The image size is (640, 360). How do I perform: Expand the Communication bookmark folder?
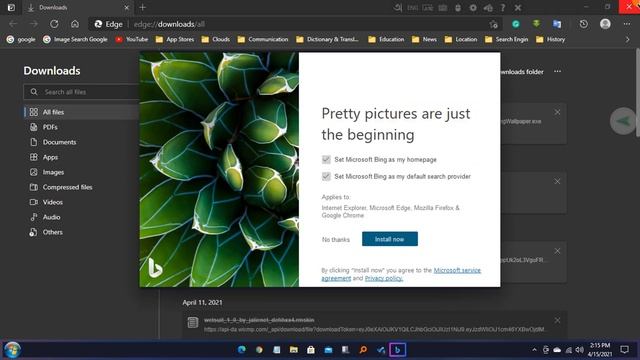point(263,40)
